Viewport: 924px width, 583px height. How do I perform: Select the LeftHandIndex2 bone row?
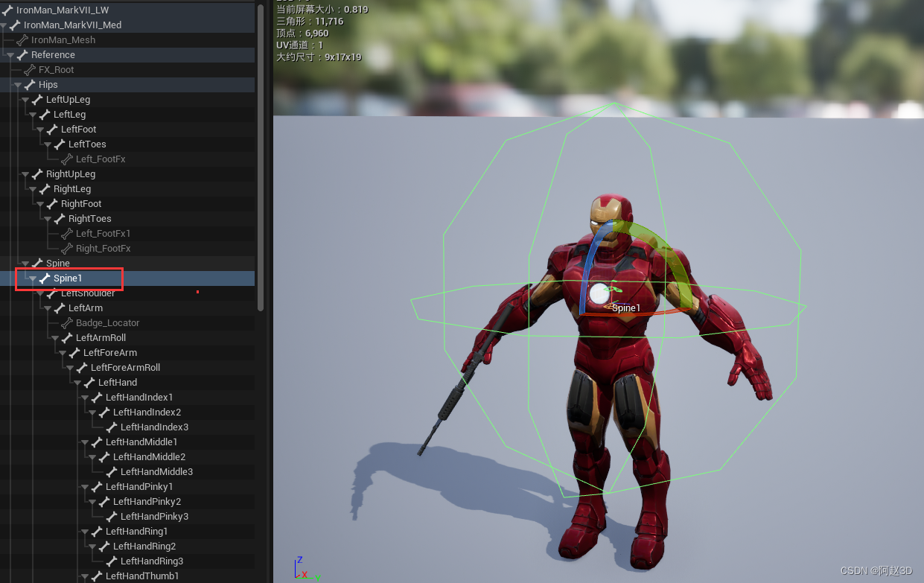(x=127, y=412)
